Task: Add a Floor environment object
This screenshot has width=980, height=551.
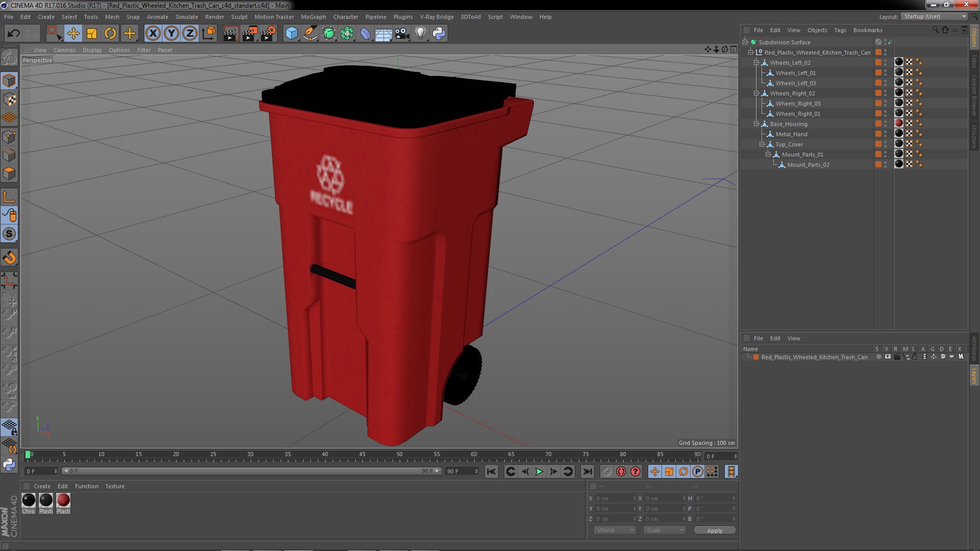Action: click(x=384, y=34)
